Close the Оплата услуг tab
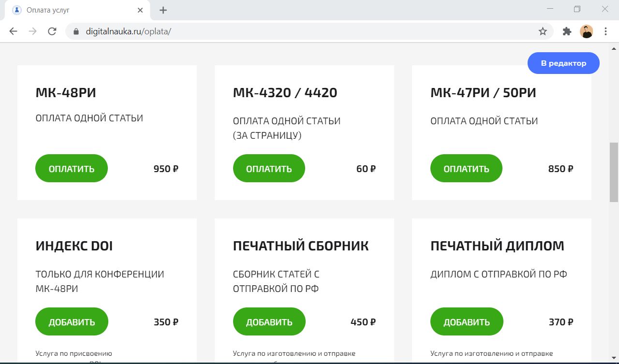 (140, 10)
